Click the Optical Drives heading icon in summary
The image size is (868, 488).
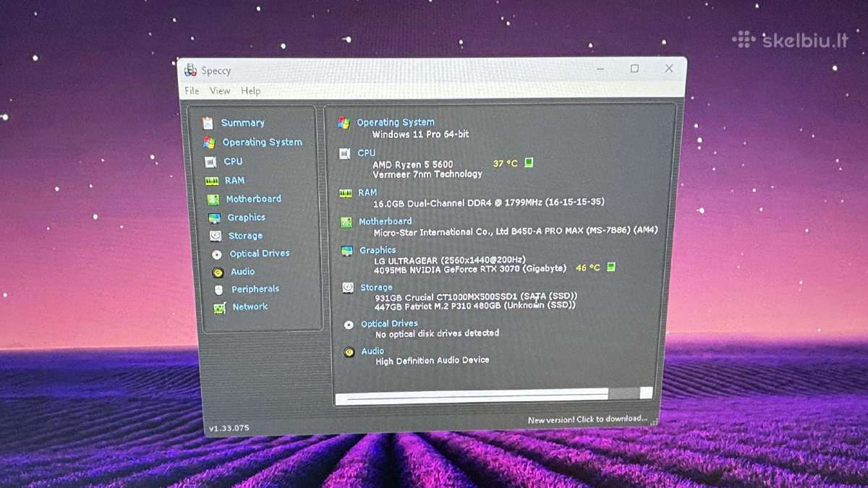pyautogui.click(x=349, y=325)
